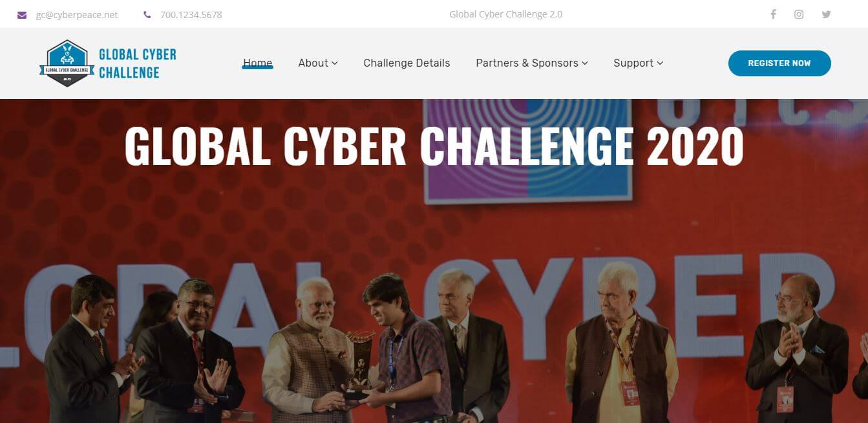The width and height of the screenshot is (868, 423).
Task: Click the Global Cyber Challenge 2.0 text
Action: coord(506,14)
